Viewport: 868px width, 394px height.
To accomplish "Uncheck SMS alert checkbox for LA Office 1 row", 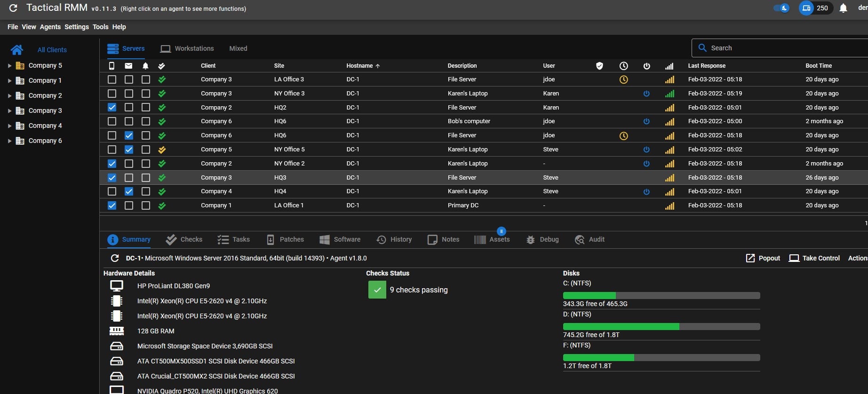I will 111,205.
